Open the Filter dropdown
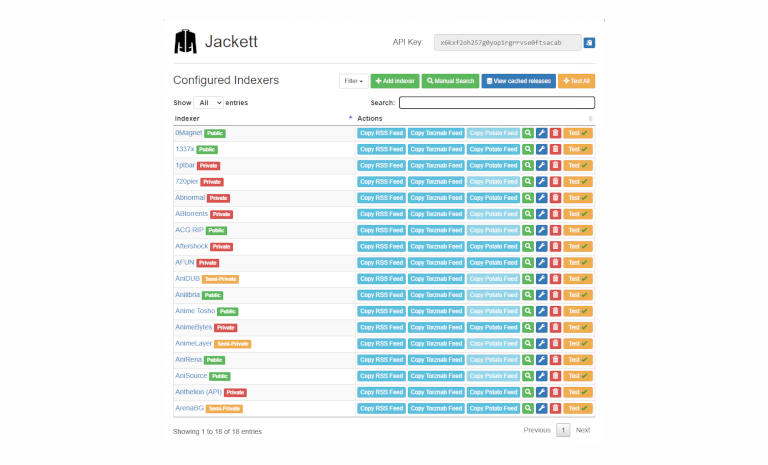 pos(353,81)
